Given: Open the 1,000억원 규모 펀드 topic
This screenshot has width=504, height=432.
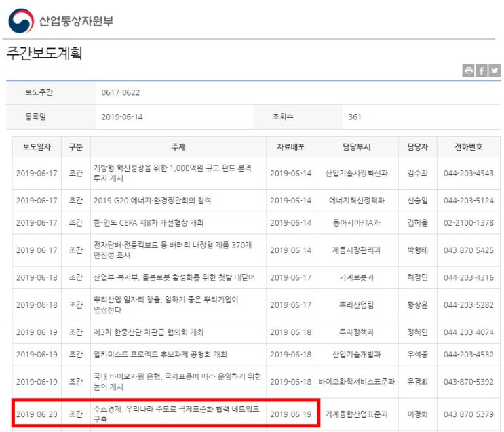Looking at the screenshot, I should click(x=172, y=173).
